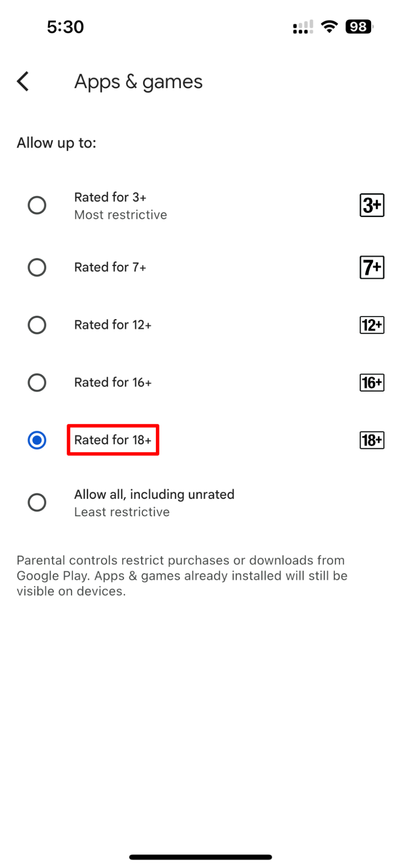The height and width of the screenshot is (868, 401).
Task: Allow all content including unrated apps
Action: point(37,502)
